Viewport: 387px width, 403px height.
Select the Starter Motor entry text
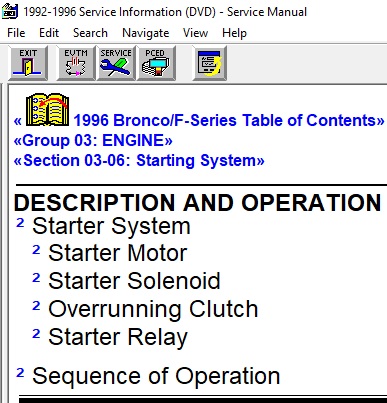[x=118, y=253]
